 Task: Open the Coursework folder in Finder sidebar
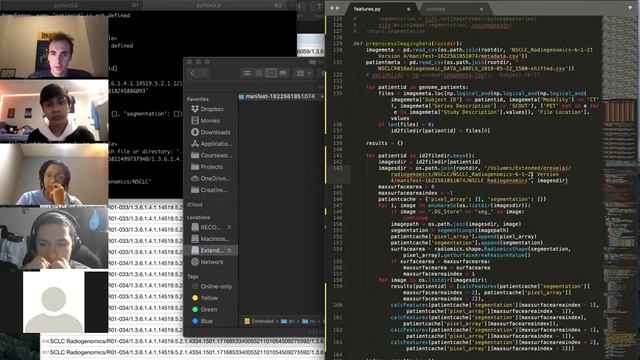coord(211,155)
